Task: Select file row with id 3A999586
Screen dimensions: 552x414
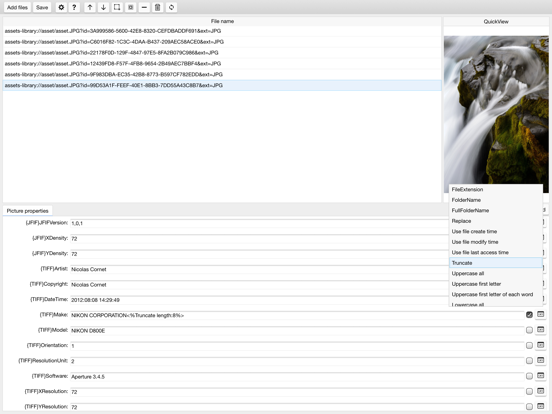Action: point(222,31)
